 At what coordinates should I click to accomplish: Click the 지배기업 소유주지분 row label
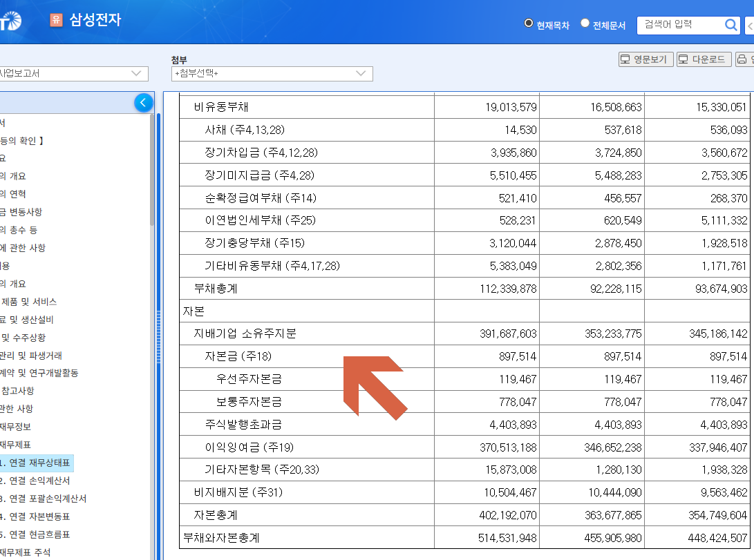245,334
